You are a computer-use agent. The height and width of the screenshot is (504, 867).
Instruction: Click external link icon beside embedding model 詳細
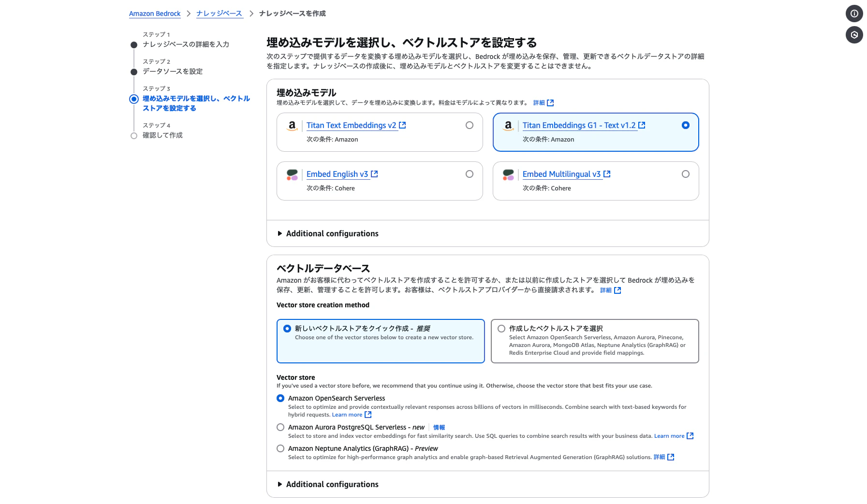tap(550, 103)
